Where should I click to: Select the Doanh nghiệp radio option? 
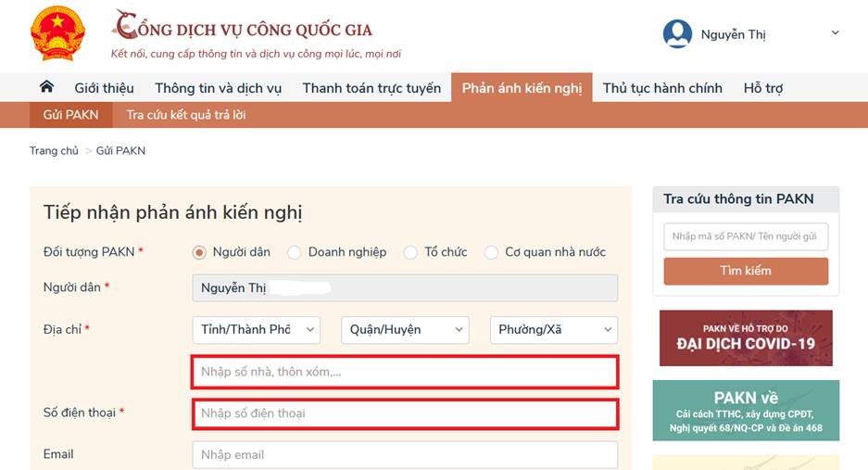(x=294, y=253)
